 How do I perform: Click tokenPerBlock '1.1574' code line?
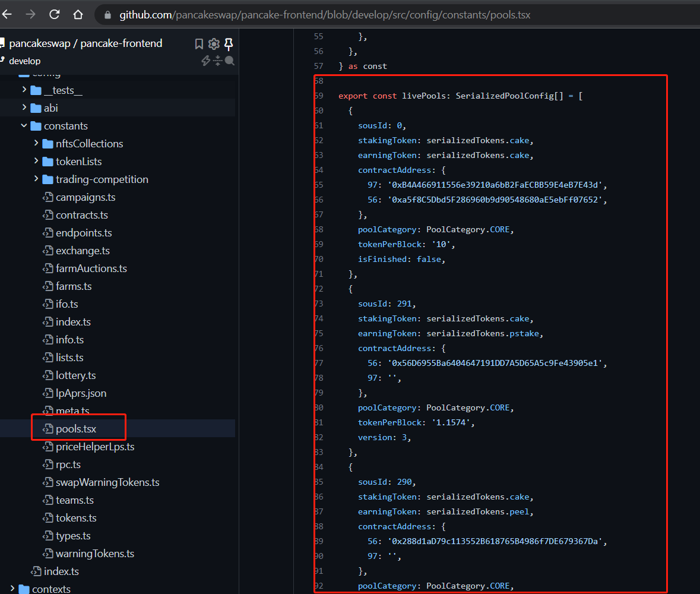[416, 422]
